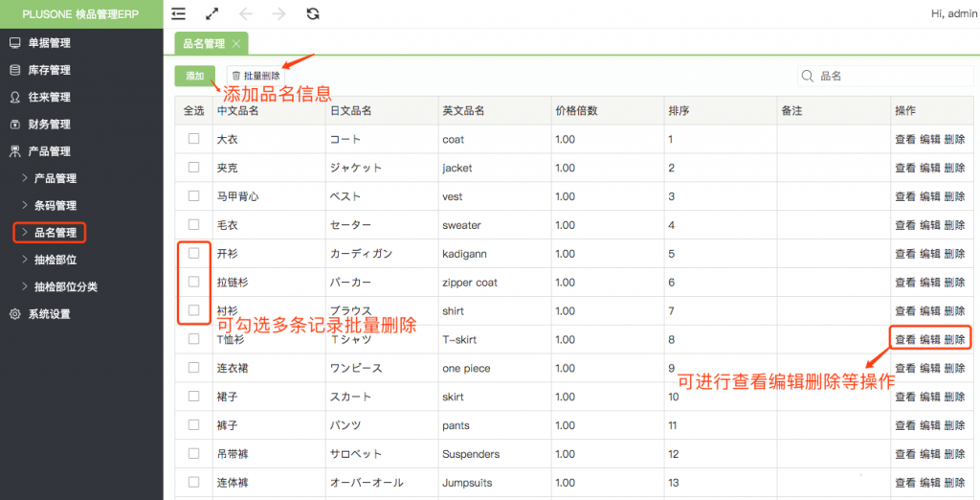Click 产品管理 parent menu icon
The height and width of the screenshot is (500, 980).
[15, 150]
